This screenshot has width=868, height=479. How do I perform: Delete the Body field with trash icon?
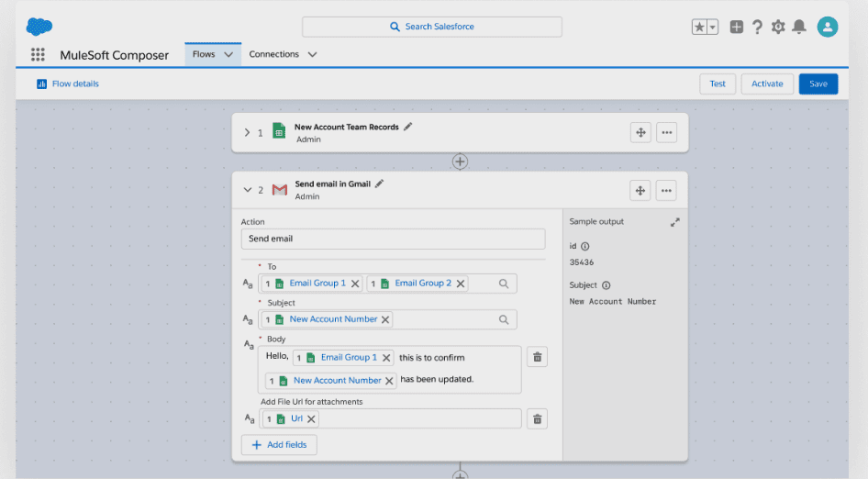coord(537,357)
